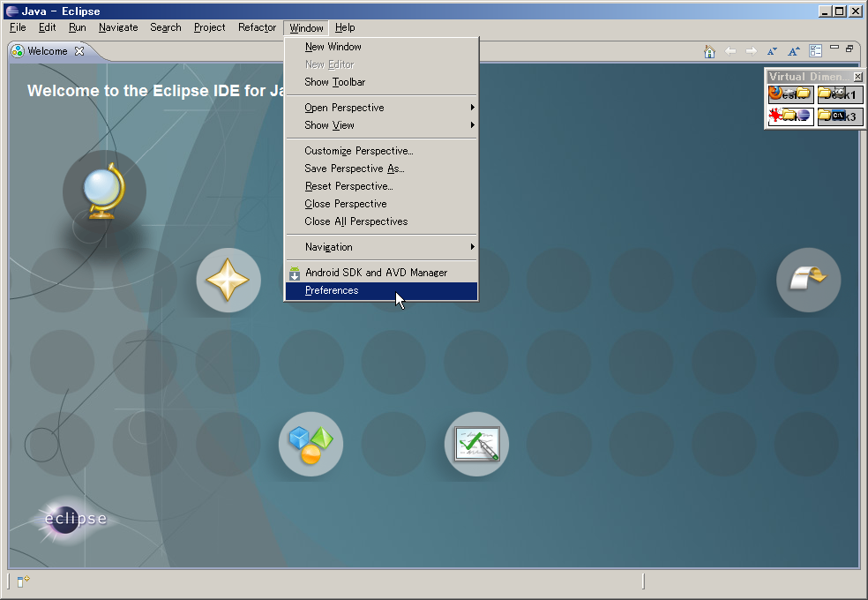Switch to Virtual Dimension desktop labeled 3
The width and height of the screenshot is (868, 600).
(840, 116)
